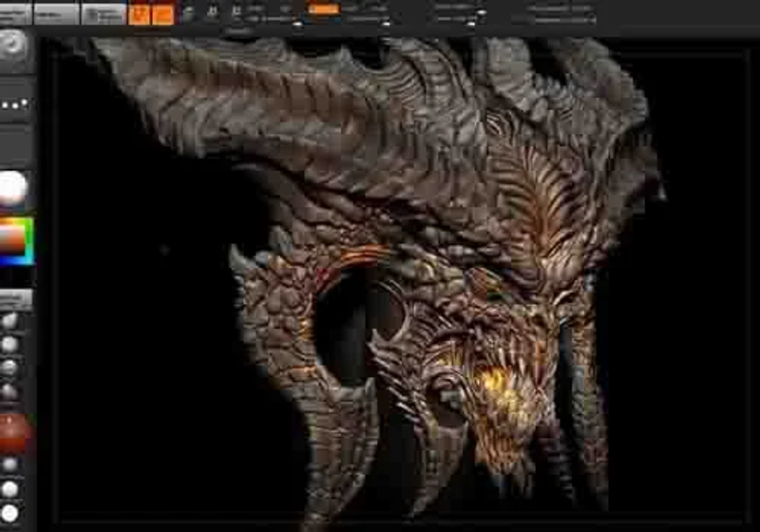Select the Move transform icon
Image resolution: width=760 pixels, height=532 pixels.
pyautogui.click(x=189, y=12)
